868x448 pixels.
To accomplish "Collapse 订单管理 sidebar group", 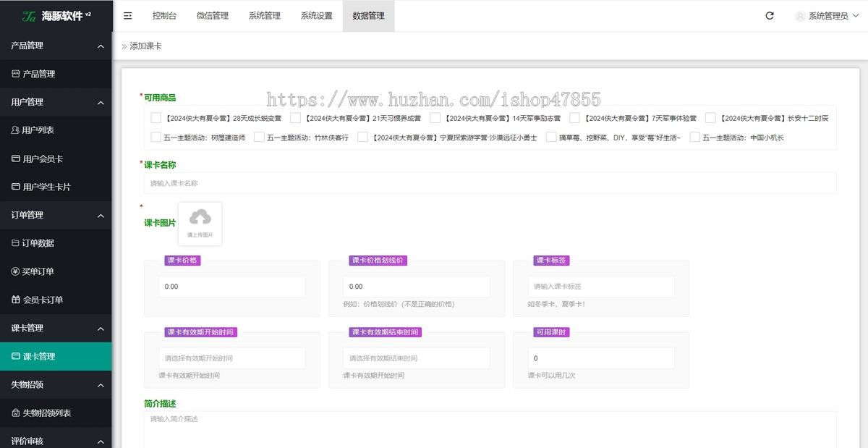I will click(56, 215).
